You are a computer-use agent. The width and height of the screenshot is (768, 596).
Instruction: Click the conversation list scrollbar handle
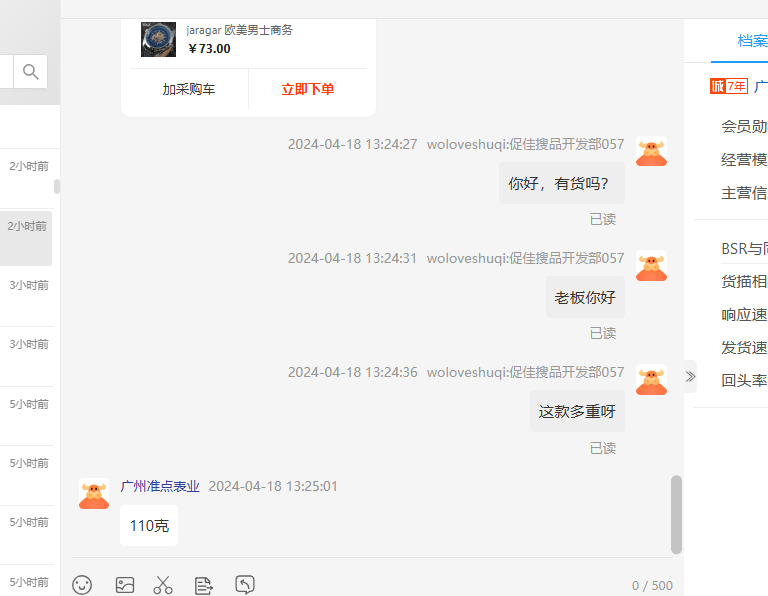pyautogui.click(x=57, y=187)
